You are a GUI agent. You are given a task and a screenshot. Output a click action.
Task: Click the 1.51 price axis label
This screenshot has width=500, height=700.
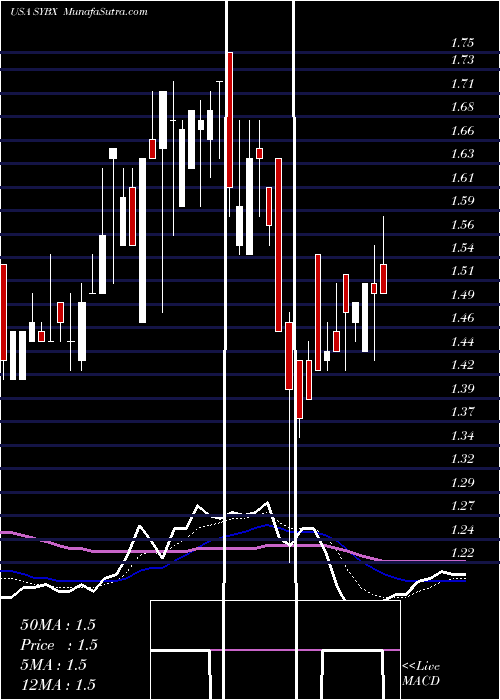coord(462,271)
